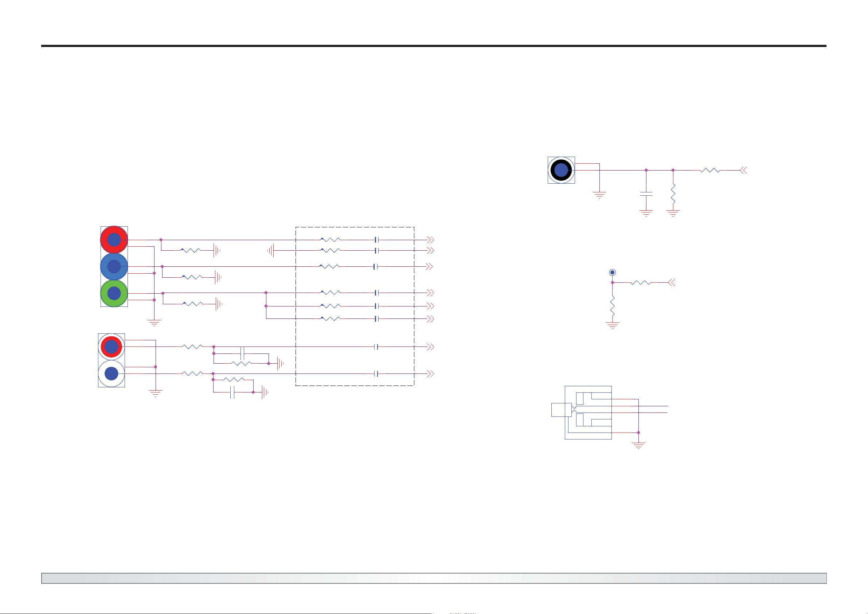
Task: Click the pull-down resistor on blue jack line
Action: [192, 277]
